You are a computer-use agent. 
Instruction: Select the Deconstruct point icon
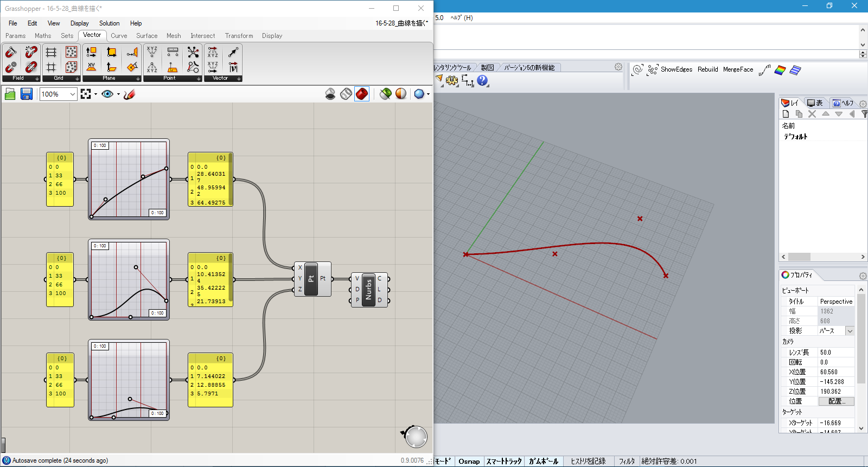(x=152, y=67)
